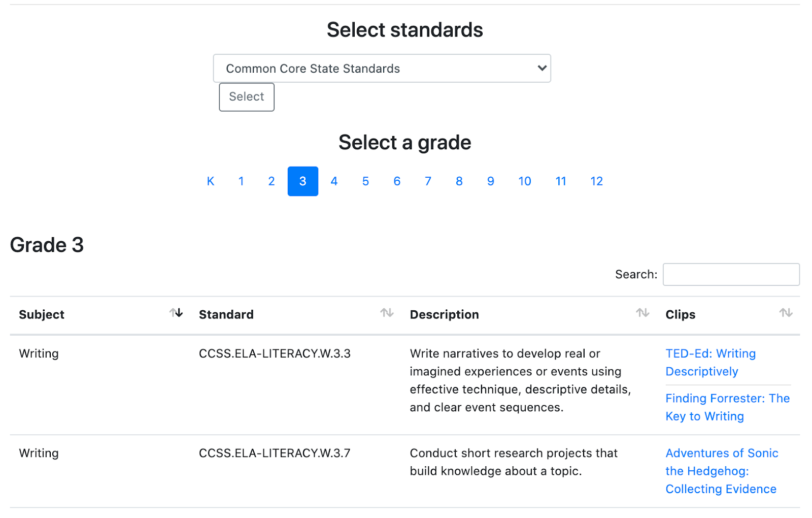
Task: Sort table by Clips column arrows
Action: 786,313
